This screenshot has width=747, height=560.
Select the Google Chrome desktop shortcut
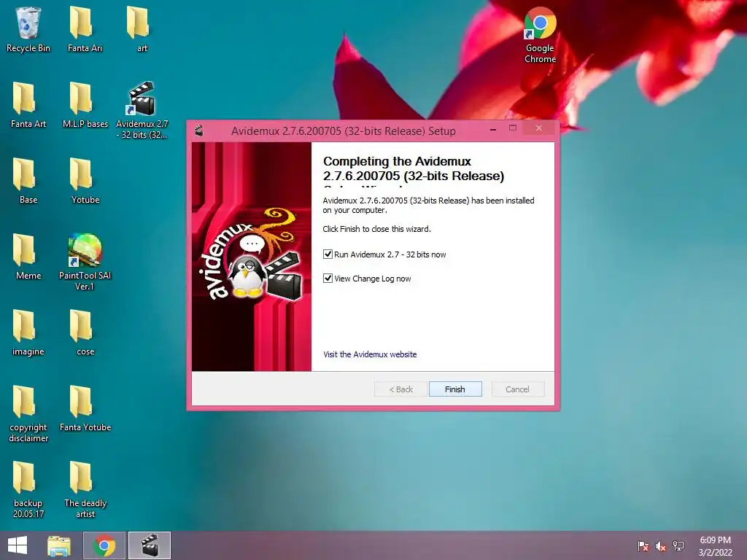[x=540, y=35]
